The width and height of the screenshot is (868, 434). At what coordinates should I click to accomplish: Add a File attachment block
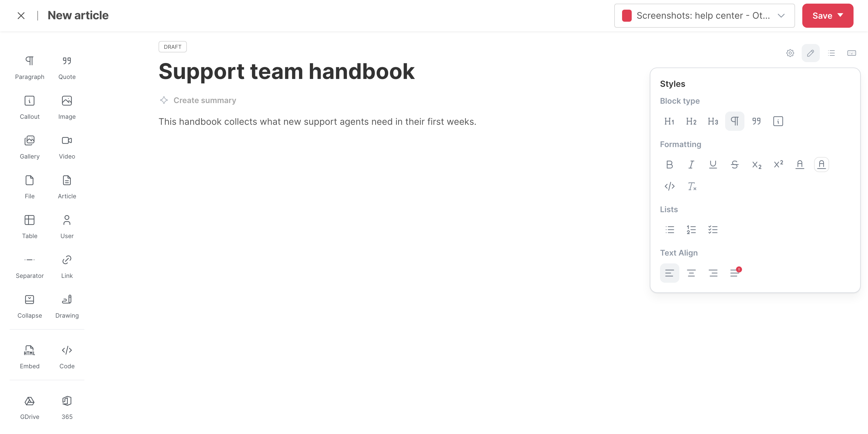30,187
